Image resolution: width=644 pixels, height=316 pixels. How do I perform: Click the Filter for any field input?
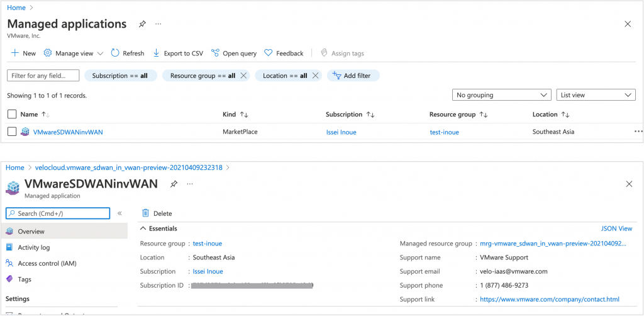43,76
